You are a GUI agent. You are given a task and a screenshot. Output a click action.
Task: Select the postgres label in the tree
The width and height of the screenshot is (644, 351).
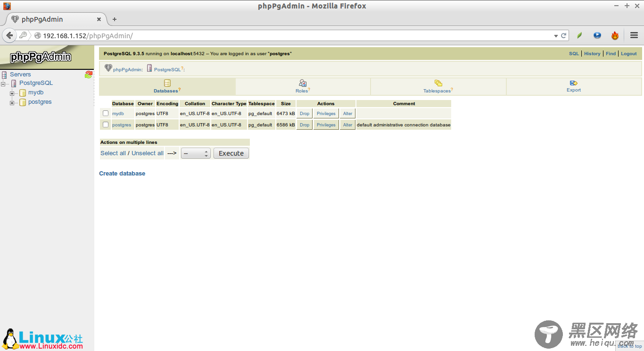40,102
